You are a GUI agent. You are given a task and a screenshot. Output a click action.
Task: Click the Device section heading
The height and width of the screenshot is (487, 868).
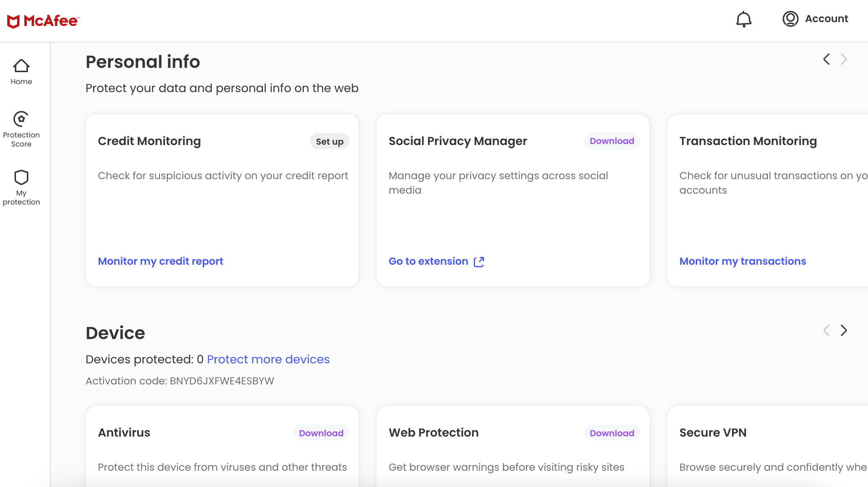(x=115, y=333)
